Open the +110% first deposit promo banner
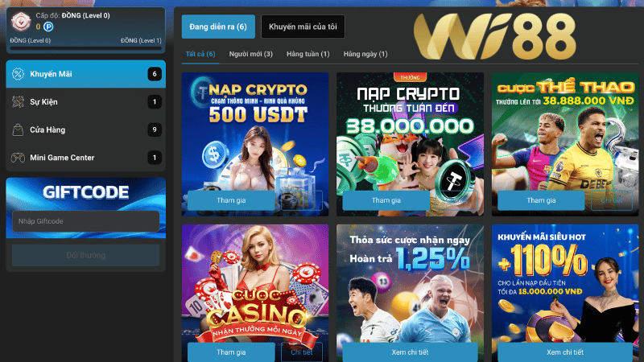 coord(565,283)
